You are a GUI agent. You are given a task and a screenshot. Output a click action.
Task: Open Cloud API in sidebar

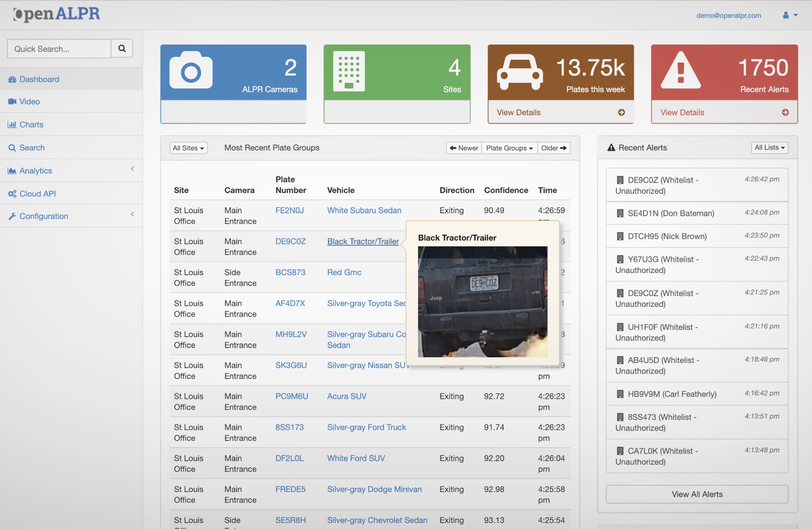point(37,194)
